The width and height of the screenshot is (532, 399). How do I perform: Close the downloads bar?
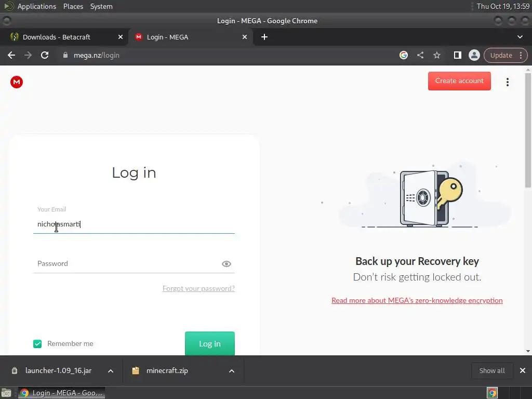[523, 370]
